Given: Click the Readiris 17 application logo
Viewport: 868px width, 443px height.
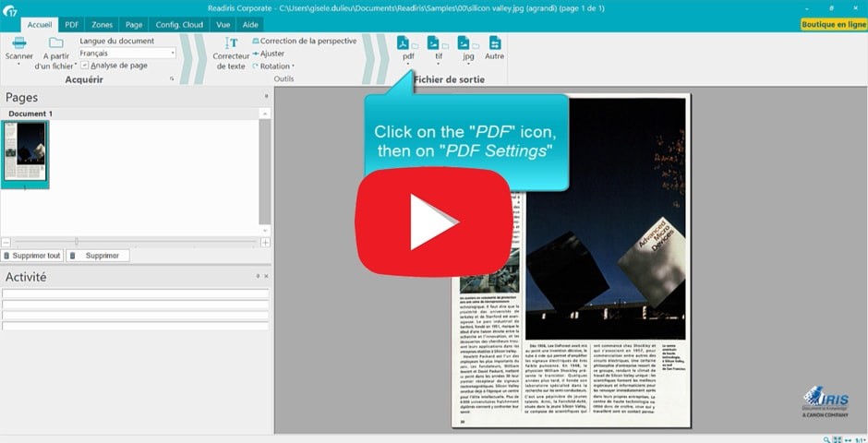Looking at the screenshot, I should pyautogui.click(x=9, y=10).
